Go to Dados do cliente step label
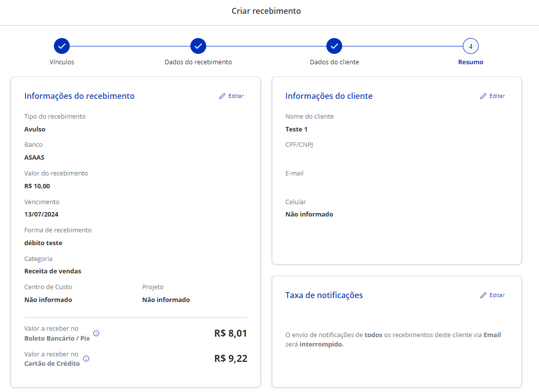Screen dimensions: 539x392 (x=334, y=62)
